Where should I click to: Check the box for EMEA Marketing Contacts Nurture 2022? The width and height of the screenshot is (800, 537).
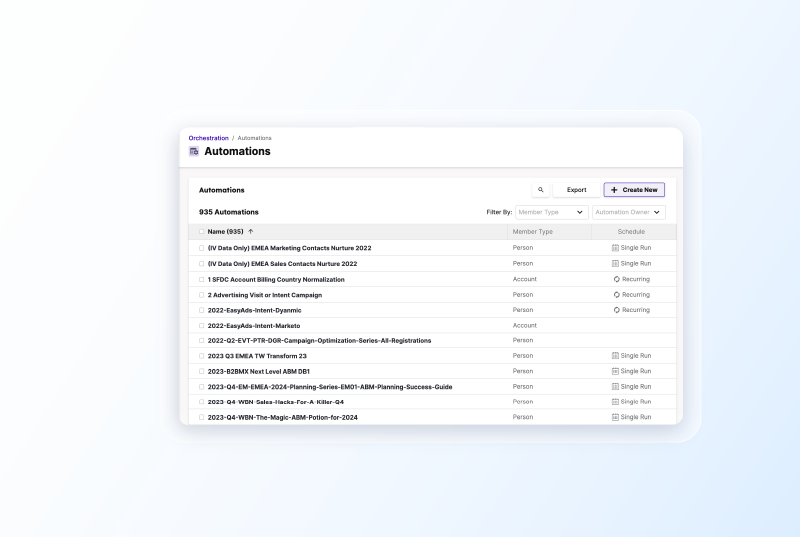point(202,248)
